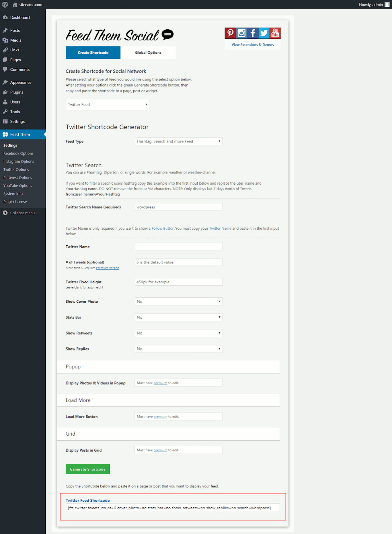Click premium link in Display Posts in Grid row
The height and width of the screenshot is (534, 392).
(160, 450)
